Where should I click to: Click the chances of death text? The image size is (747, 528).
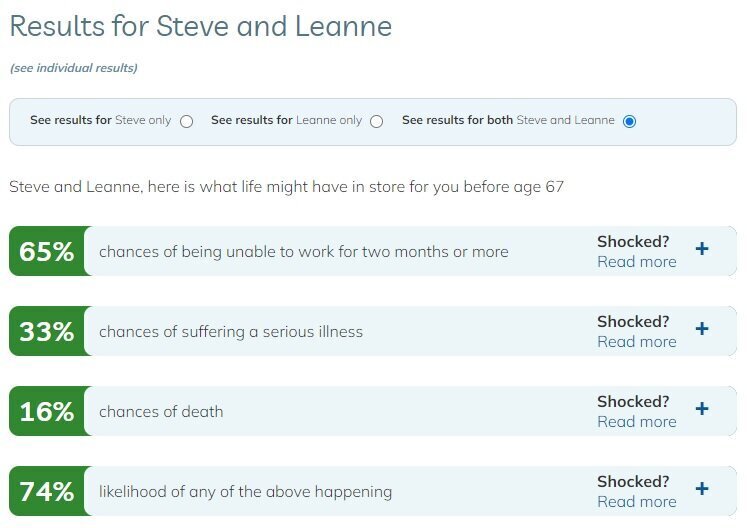pyautogui.click(x=161, y=412)
